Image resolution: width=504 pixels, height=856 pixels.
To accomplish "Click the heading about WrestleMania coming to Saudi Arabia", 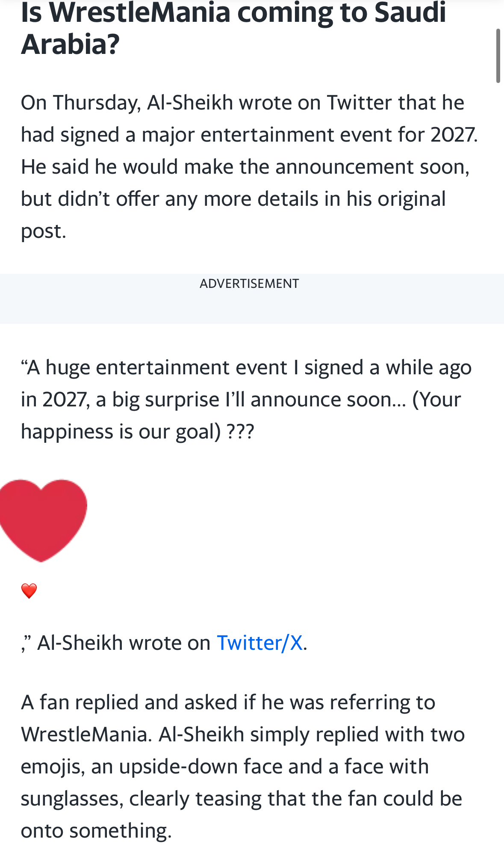I will point(233,28).
